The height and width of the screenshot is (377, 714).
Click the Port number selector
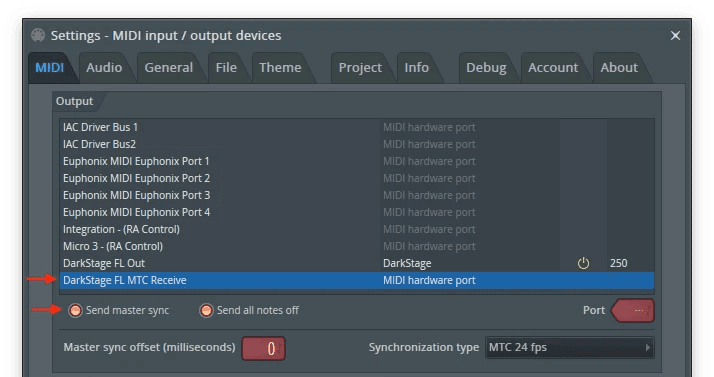click(x=633, y=311)
